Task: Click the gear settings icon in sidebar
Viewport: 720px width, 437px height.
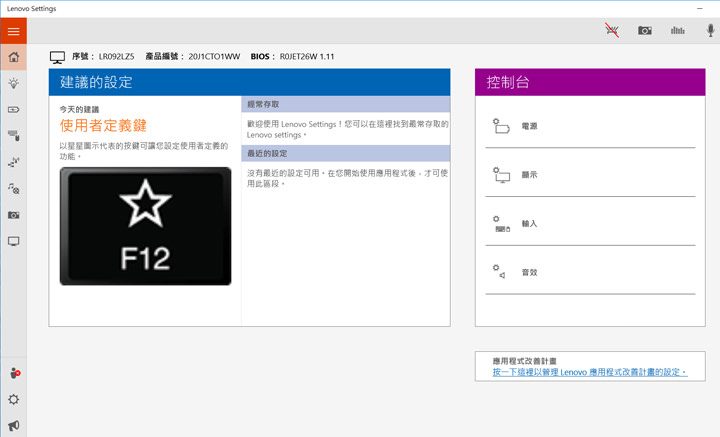Action: 14,399
